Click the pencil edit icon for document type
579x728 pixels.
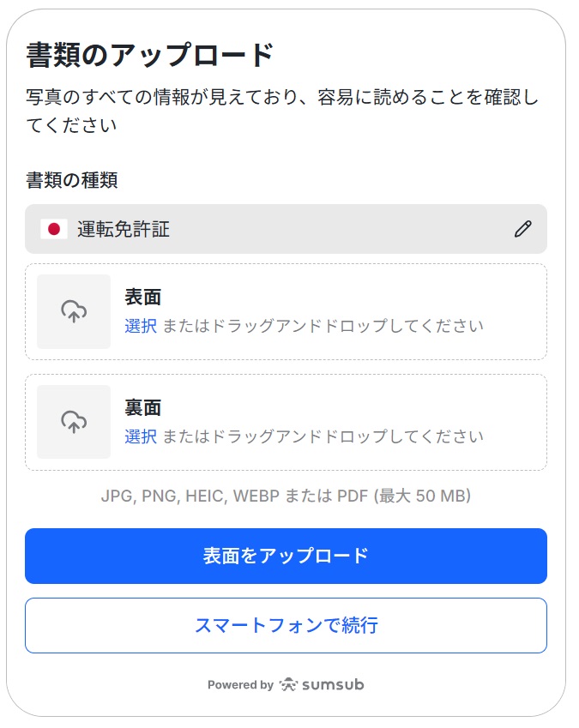(x=522, y=229)
